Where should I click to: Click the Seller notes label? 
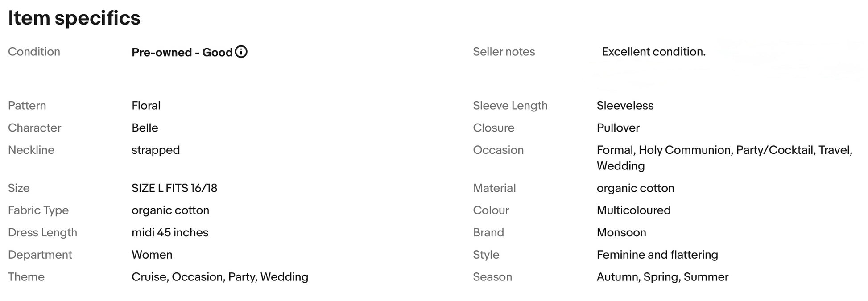(x=504, y=52)
